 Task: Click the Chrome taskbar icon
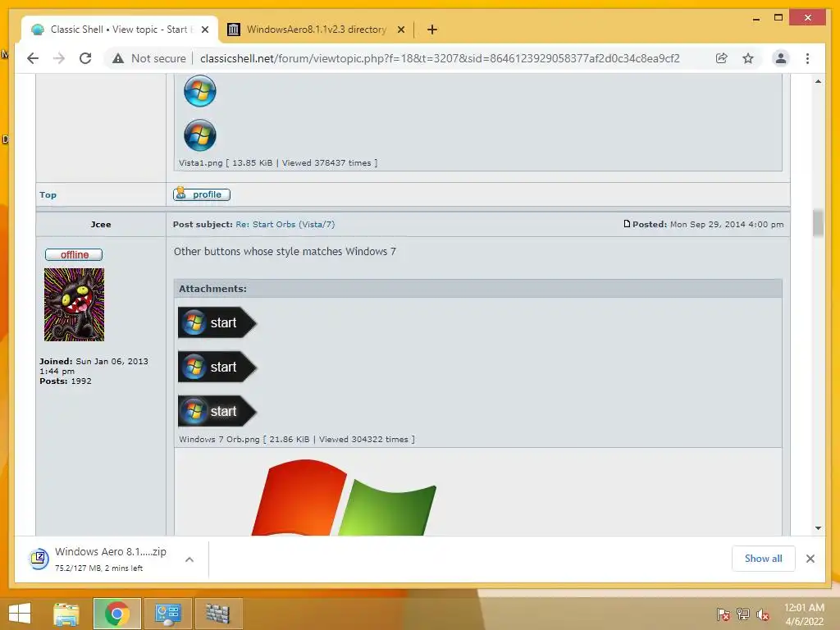point(116,614)
